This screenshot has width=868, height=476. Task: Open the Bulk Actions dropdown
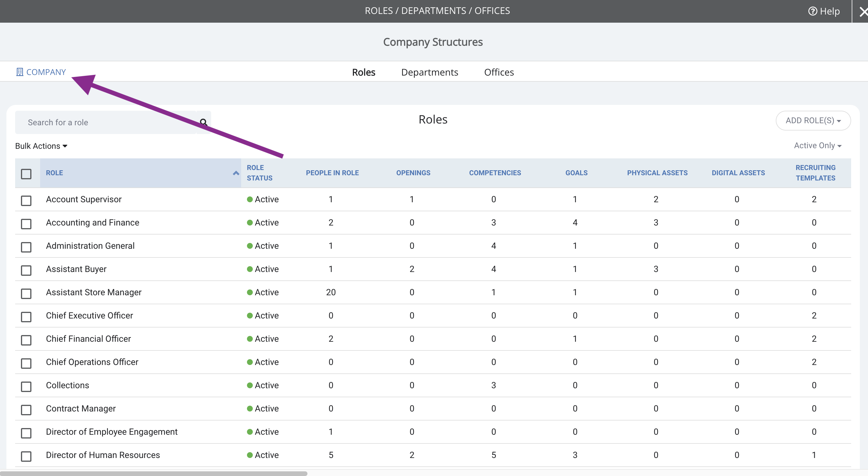41,146
